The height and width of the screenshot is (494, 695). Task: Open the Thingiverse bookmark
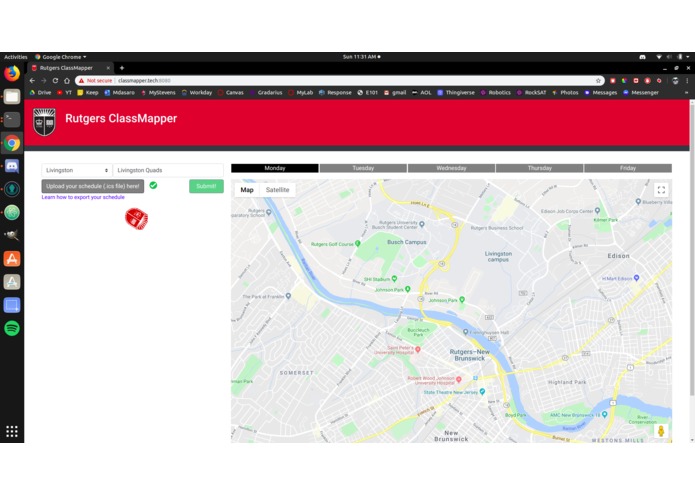click(x=456, y=93)
